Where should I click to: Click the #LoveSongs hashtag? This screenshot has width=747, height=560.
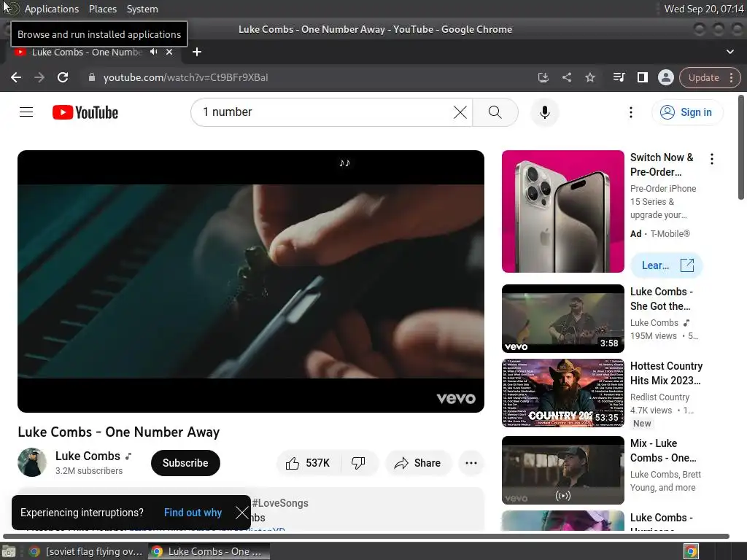[x=280, y=503]
